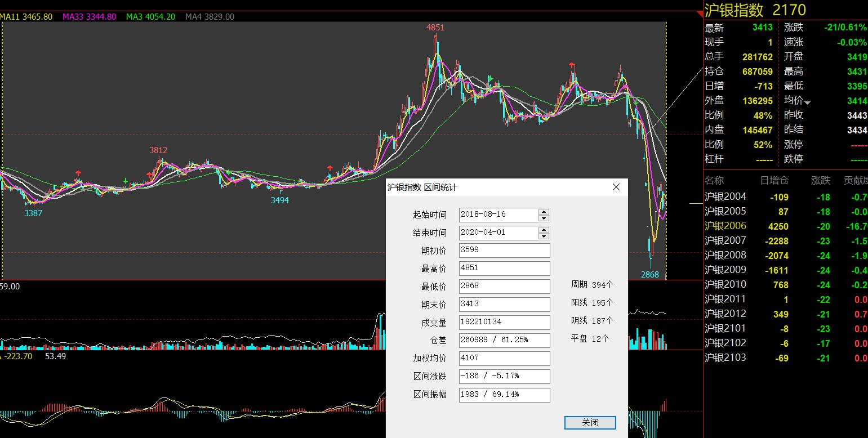Click the 名称 column header in the contract list
The height and width of the screenshot is (438, 868).
click(x=715, y=180)
